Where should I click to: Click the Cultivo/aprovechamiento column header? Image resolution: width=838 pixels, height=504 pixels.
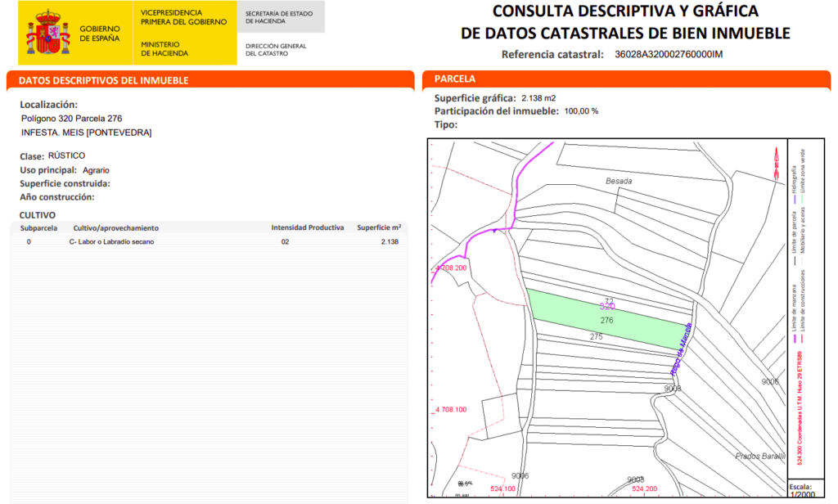tap(116, 228)
